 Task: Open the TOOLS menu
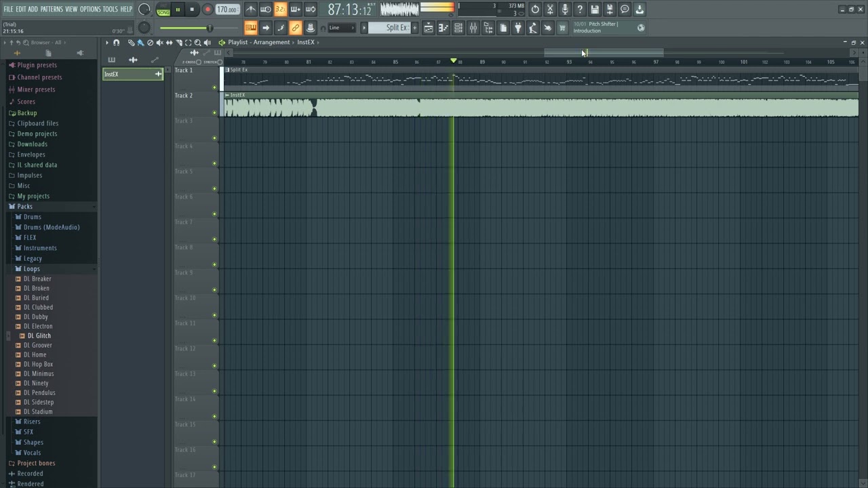(110, 9)
